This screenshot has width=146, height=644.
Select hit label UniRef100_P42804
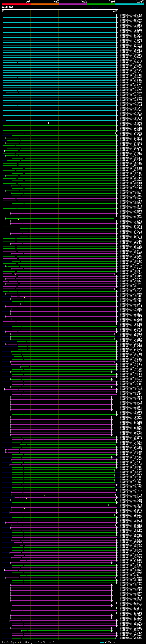(x=131, y=40)
